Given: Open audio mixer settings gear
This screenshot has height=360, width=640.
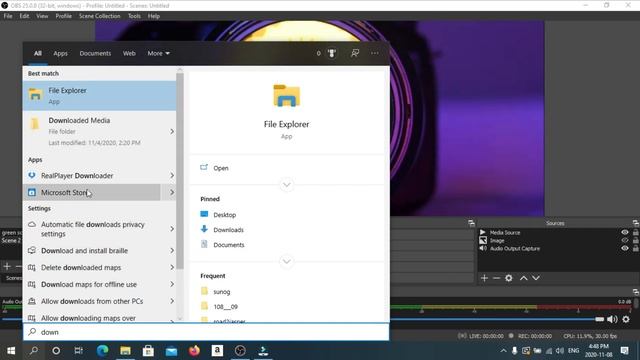Looking at the screenshot, I should 626,319.
